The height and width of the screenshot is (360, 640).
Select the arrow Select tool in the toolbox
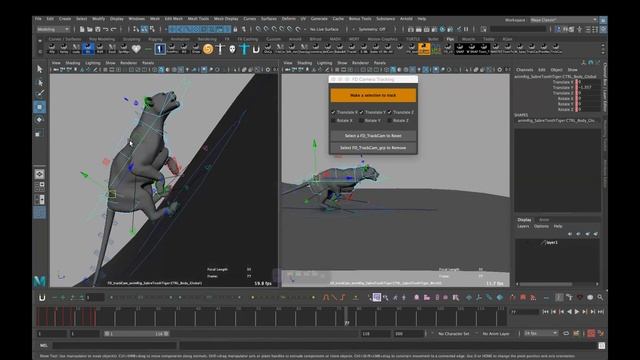click(x=40, y=69)
